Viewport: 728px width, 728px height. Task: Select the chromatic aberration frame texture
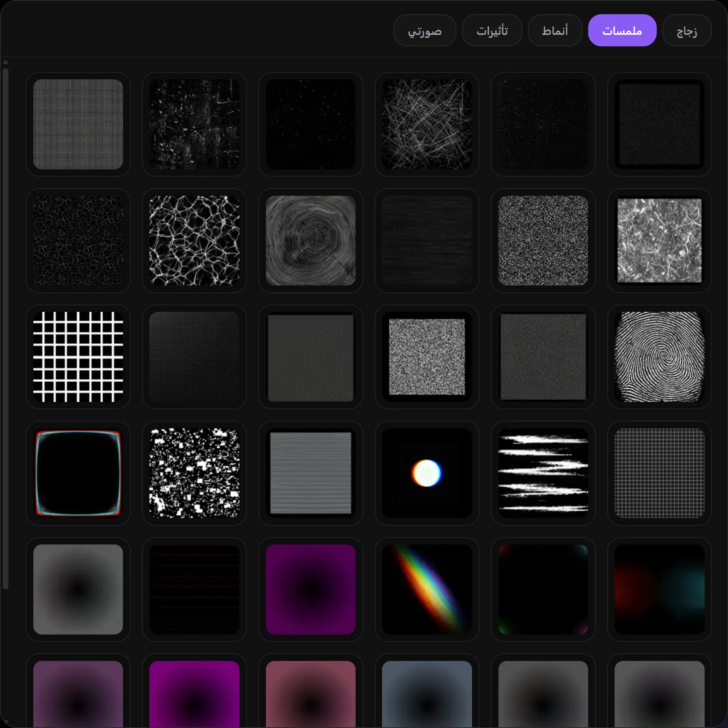(78, 473)
